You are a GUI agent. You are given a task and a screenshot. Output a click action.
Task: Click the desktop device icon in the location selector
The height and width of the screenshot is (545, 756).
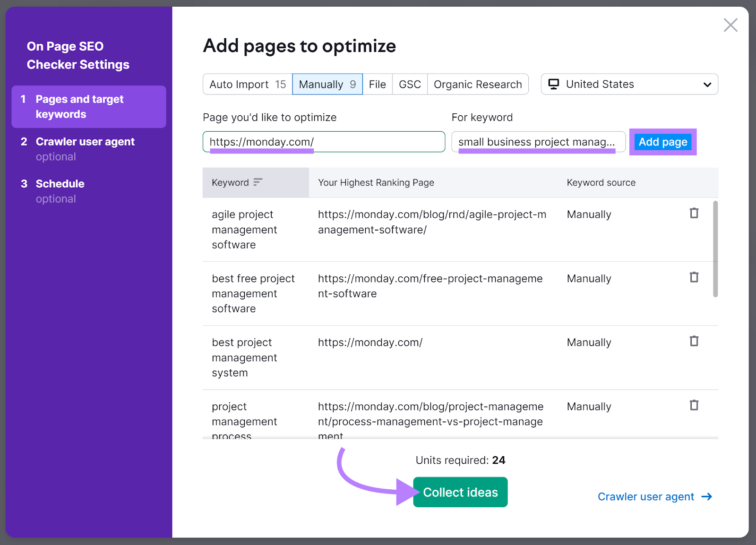tap(553, 84)
